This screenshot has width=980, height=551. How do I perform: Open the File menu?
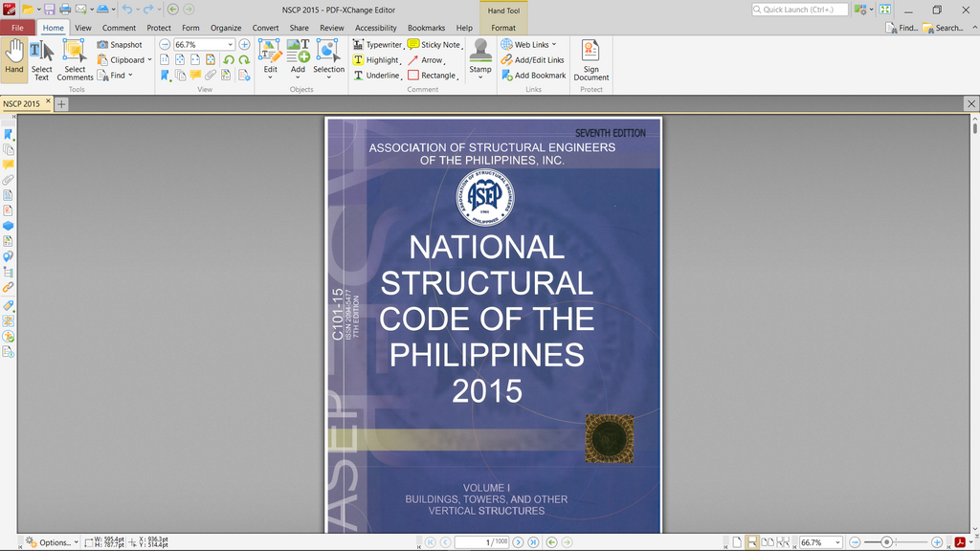click(17, 28)
